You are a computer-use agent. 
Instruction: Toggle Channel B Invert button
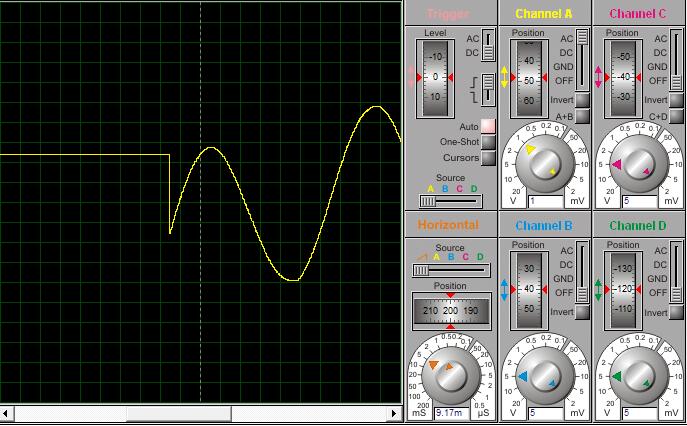(582, 312)
